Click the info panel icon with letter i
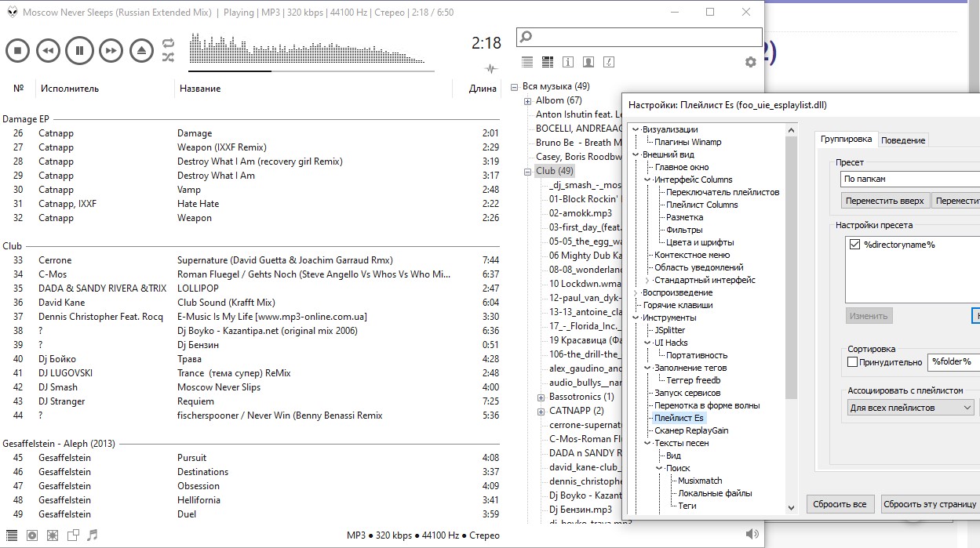This screenshot has height=548, width=980. tap(567, 62)
